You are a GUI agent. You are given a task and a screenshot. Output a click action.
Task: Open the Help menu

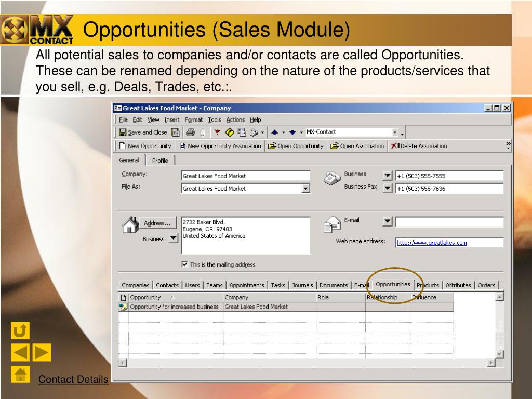click(256, 120)
